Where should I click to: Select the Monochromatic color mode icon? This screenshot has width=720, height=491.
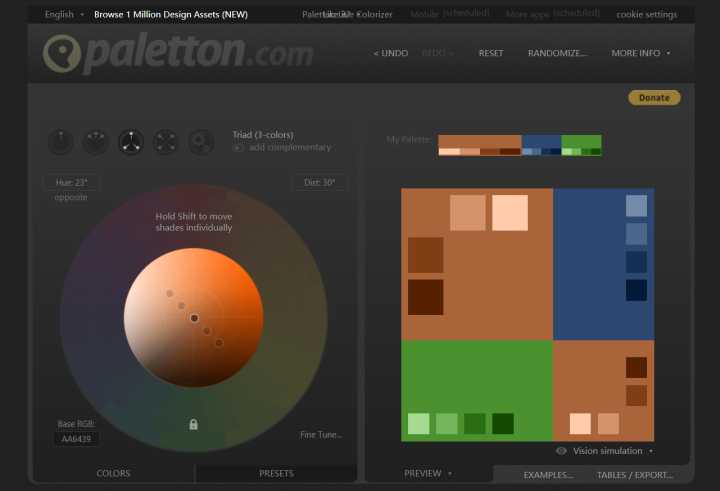(x=61, y=141)
